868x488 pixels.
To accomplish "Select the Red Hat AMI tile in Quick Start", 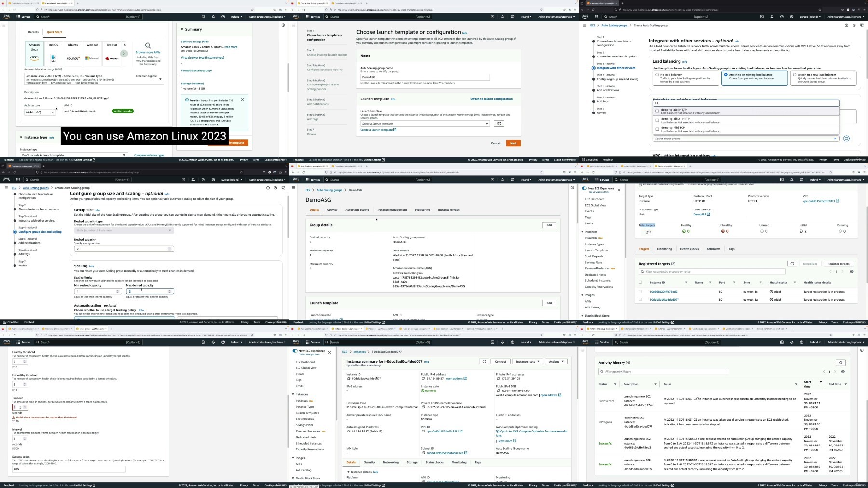I will click(112, 53).
